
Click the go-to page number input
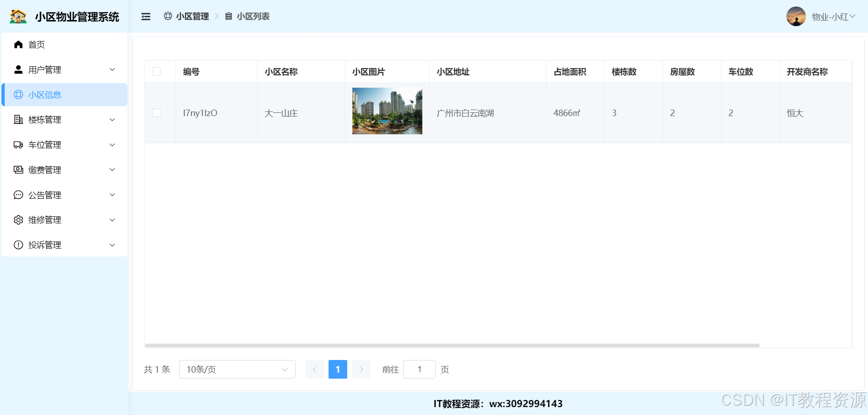(x=420, y=369)
